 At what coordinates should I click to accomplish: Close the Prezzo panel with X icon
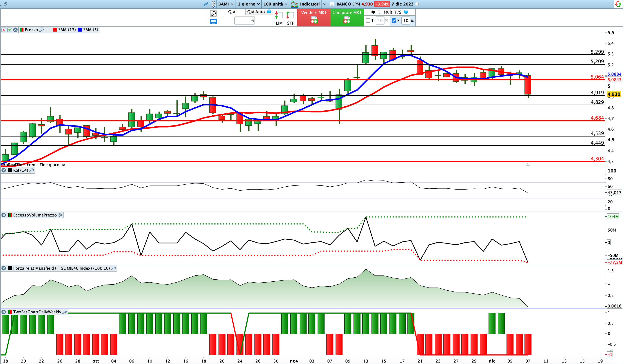[15, 30]
